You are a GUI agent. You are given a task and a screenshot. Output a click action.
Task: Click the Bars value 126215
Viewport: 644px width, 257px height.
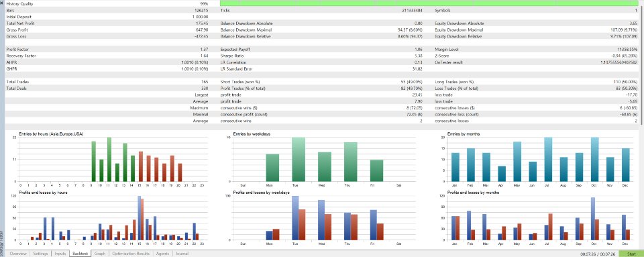(x=201, y=10)
